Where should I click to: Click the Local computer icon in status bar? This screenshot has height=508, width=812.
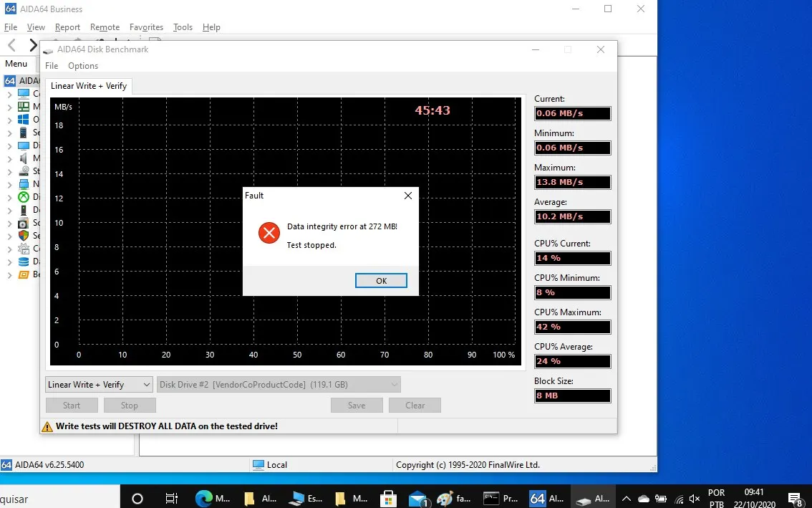pyautogui.click(x=258, y=465)
